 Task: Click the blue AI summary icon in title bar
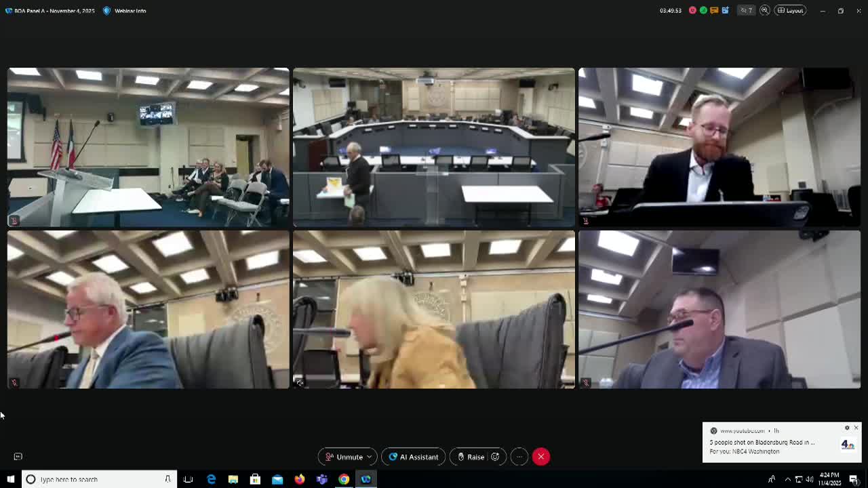[725, 11]
